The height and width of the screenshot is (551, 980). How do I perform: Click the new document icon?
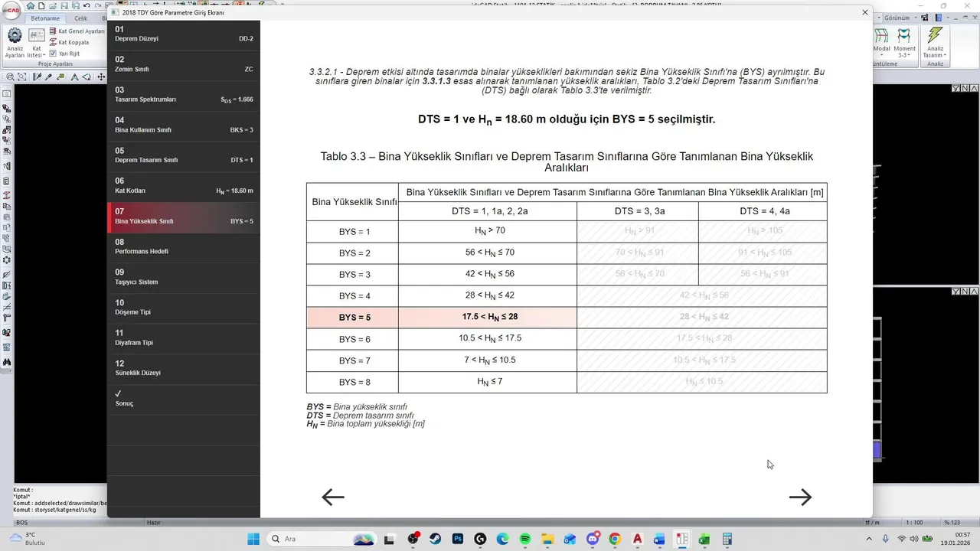(41, 5)
